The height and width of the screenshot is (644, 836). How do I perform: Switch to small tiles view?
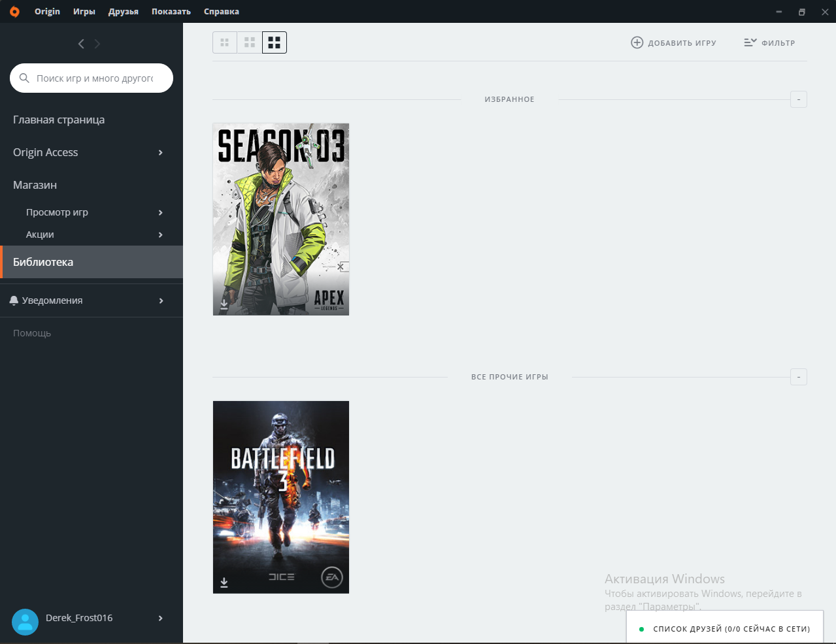tap(225, 42)
